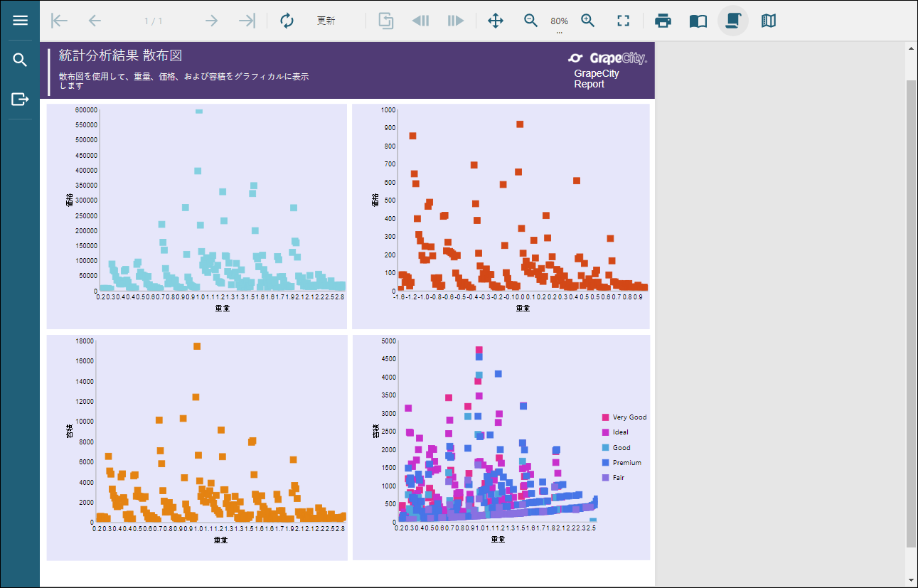Click the 重量 axis label under orange chart
Image resolution: width=918 pixels, height=588 pixels.
click(x=220, y=540)
